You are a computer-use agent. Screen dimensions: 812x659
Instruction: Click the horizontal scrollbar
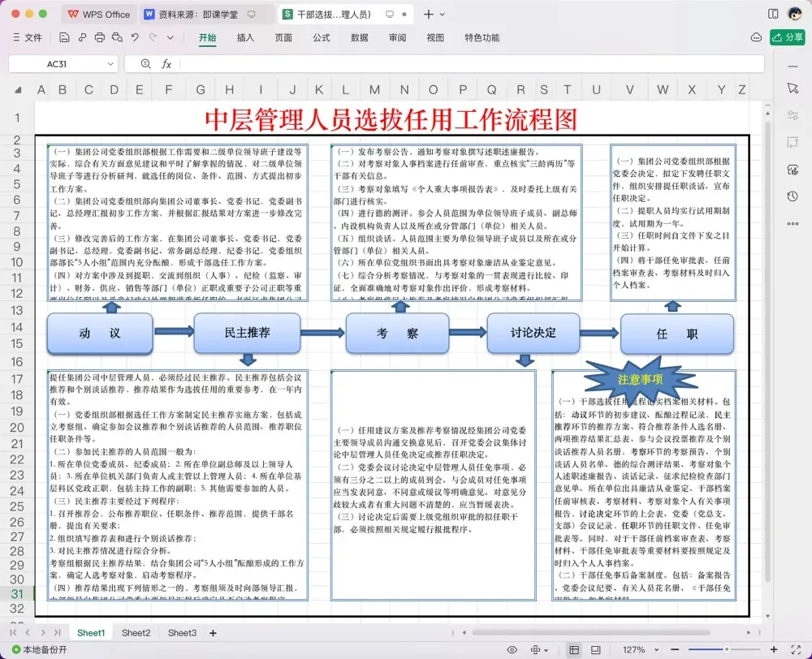590,632
